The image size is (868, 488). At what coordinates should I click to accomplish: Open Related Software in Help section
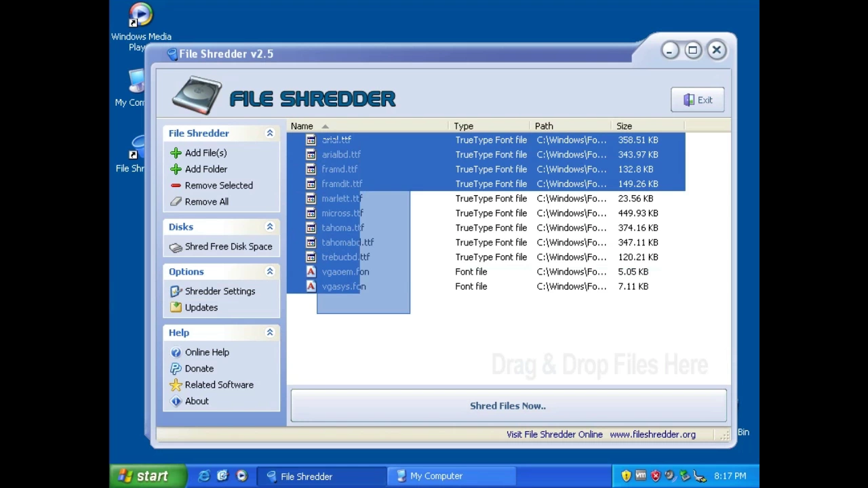[219, 385]
